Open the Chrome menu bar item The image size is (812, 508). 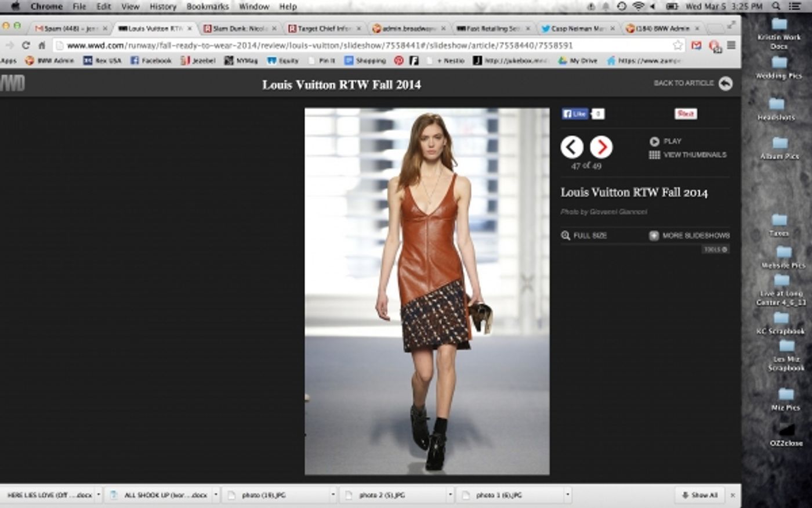point(46,6)
